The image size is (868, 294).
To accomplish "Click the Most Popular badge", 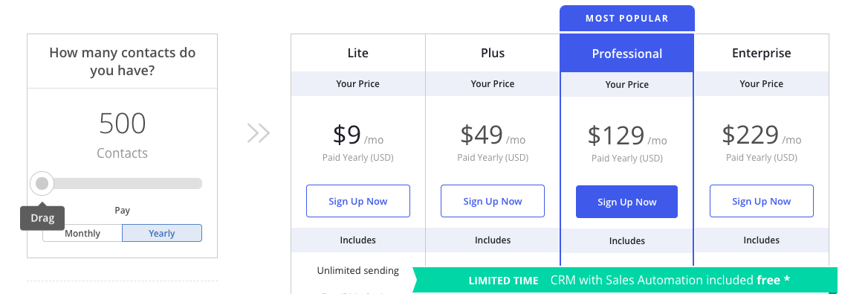I will (627, 19).
